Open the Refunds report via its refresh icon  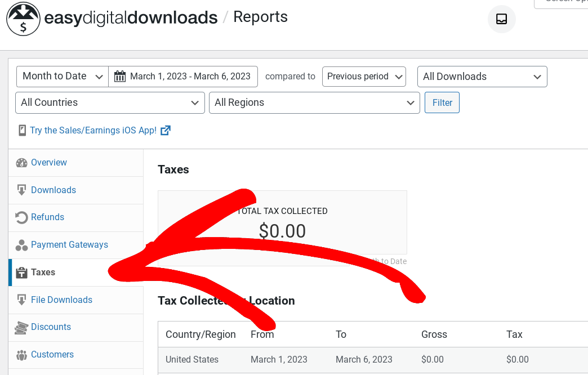tap(21, 217)
